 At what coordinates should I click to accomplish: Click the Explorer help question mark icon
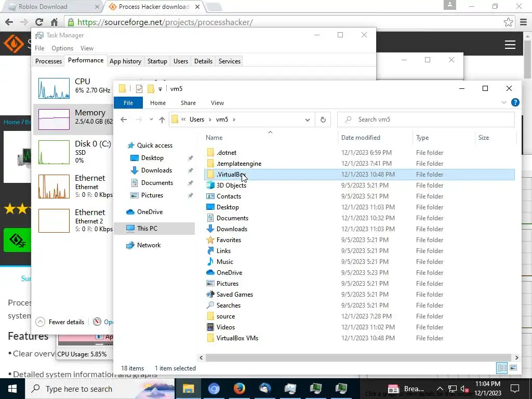click(515, 102)
